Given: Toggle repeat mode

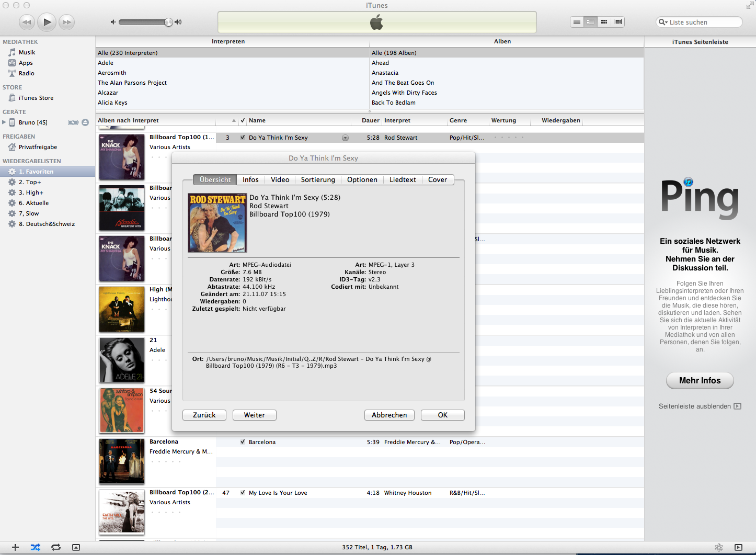Looking at the screenshot, I should [x=55, y=547].
